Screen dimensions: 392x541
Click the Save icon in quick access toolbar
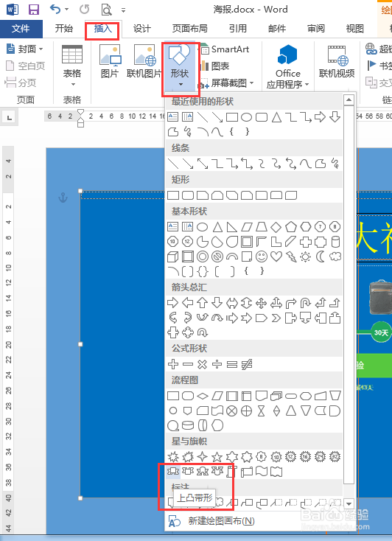33,10
